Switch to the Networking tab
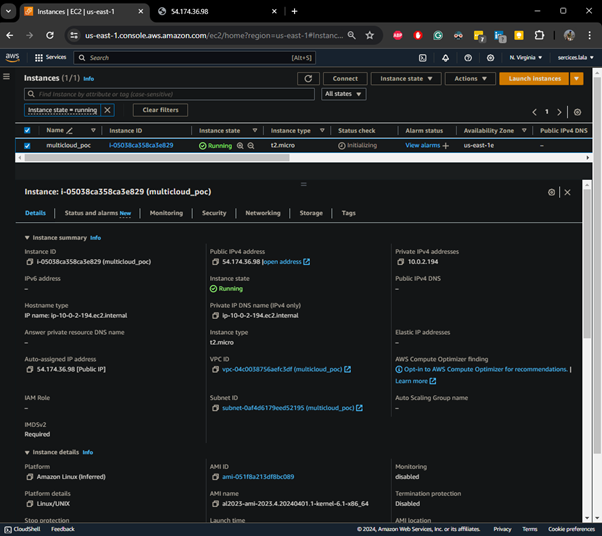602x536 pixels. (x=263, y=213)
